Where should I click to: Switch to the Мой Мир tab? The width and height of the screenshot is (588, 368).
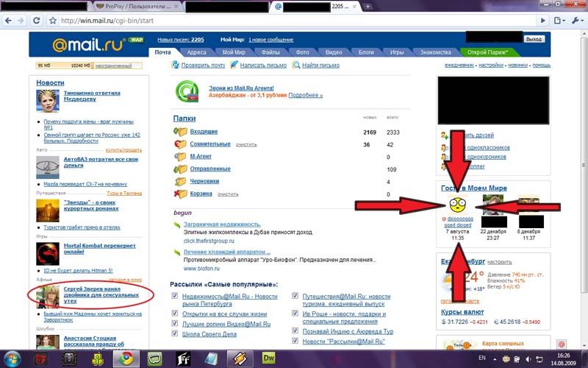pyautogui.click(x=234, y=52)
